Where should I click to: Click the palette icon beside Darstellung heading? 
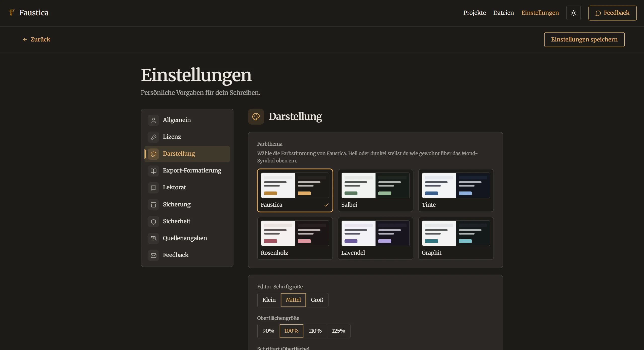click(x=256, y=116)
